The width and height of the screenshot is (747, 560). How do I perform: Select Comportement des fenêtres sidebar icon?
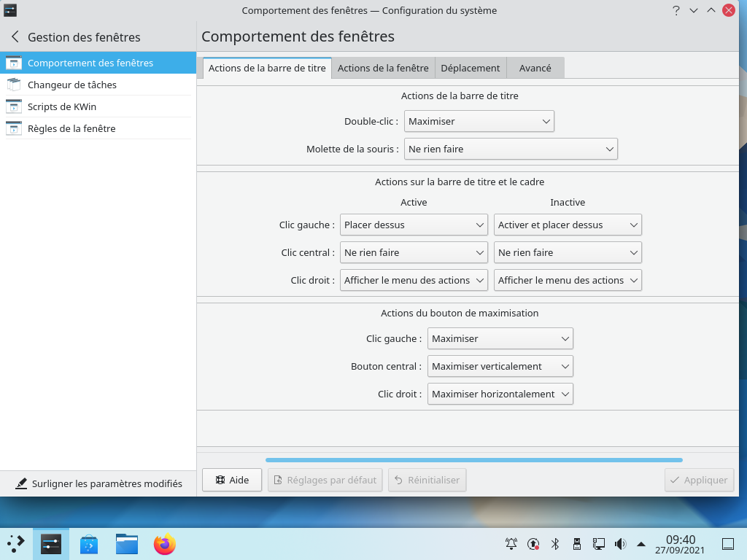click(14, 63)
